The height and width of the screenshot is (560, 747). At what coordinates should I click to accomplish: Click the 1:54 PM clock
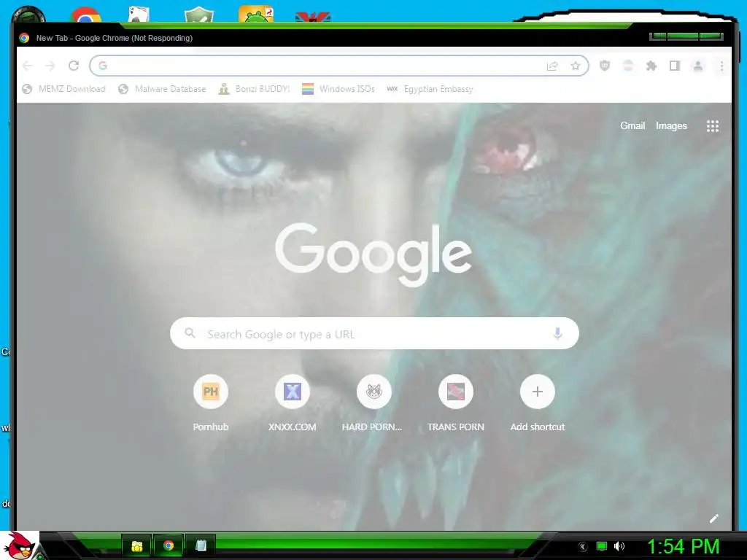683,546
